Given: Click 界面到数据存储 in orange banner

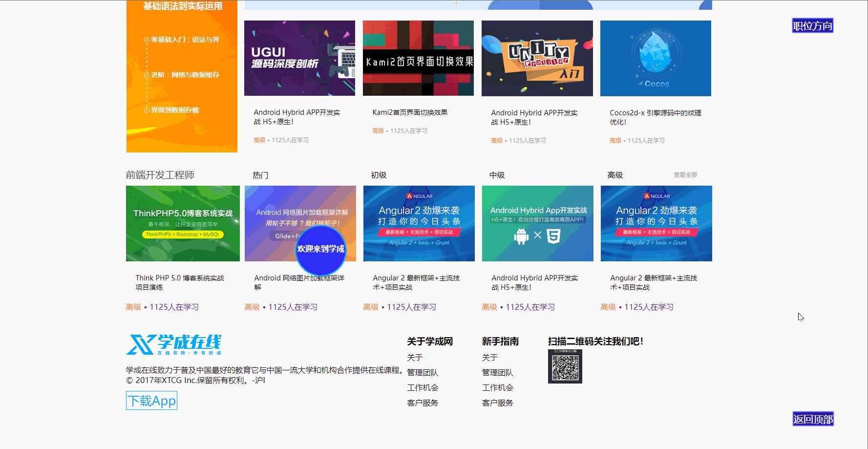Looking at the screenshot, I should click(175, 110).
